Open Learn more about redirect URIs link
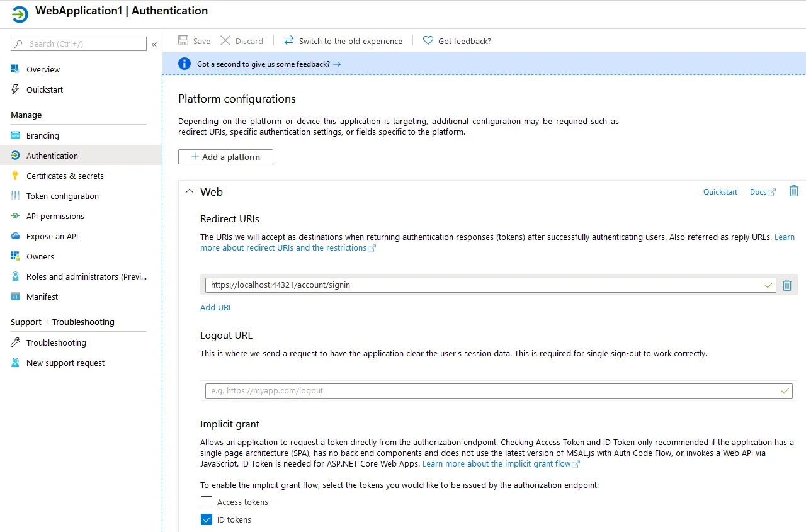 click(288, 247)
